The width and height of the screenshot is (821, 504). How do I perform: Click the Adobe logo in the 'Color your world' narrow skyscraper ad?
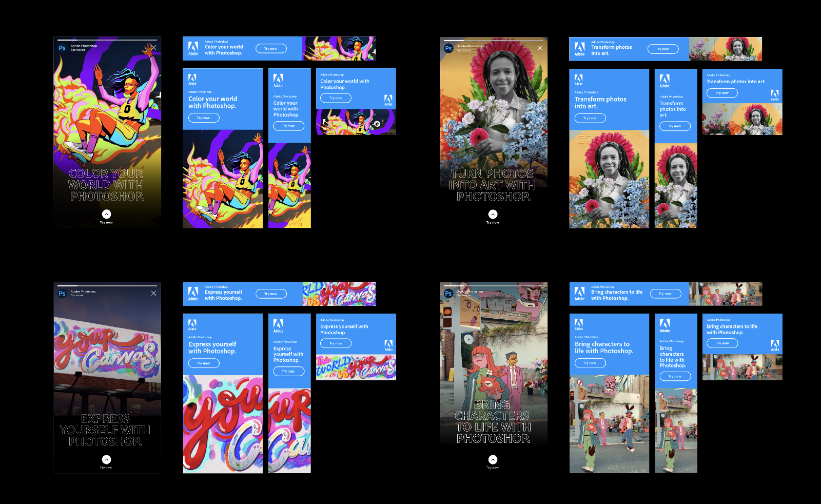pyautogui.click(x=278, y=81)
